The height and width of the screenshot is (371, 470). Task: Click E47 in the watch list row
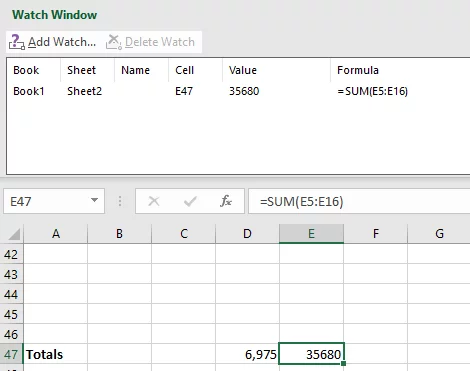[x=184, y=91]
